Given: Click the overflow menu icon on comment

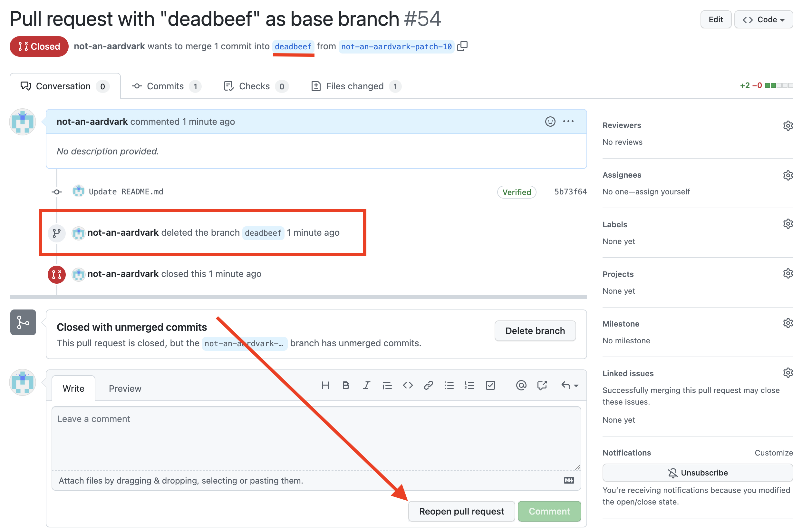Looking at the screenshot, I should click(569, 122).
